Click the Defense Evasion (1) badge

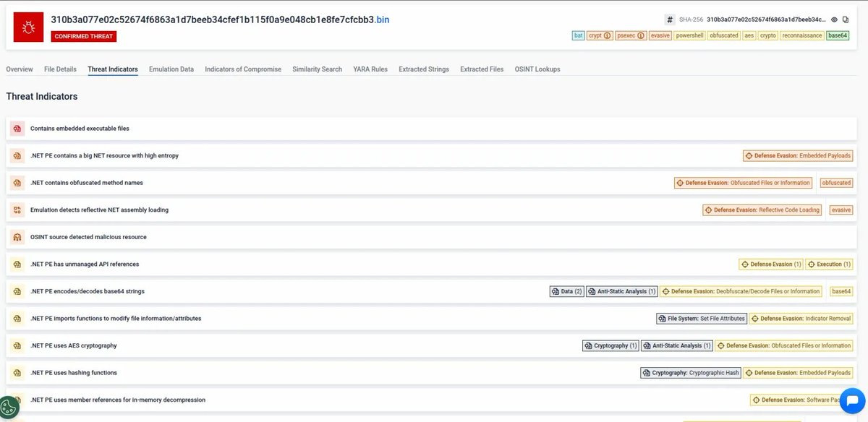[771, 264]
